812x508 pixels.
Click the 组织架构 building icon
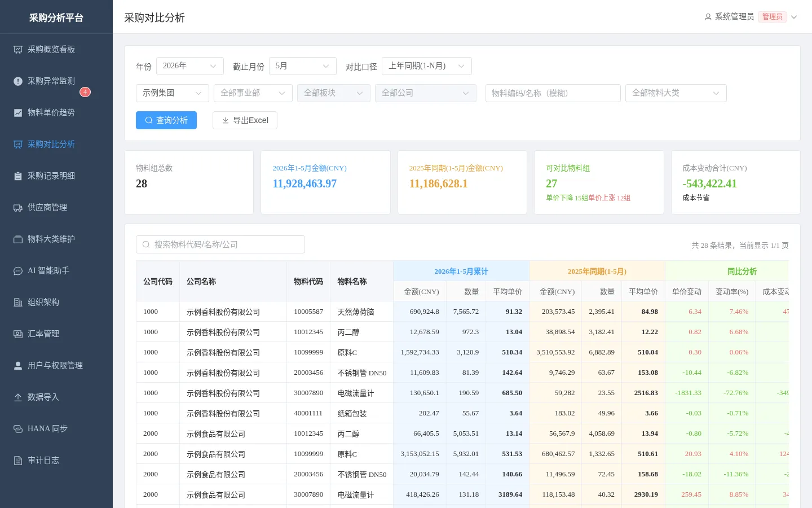18,303
